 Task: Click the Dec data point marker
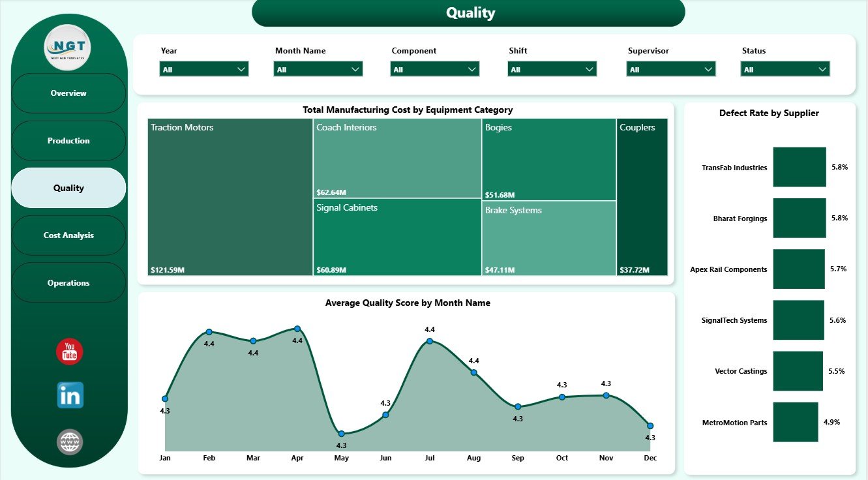(x=650, y=426)
